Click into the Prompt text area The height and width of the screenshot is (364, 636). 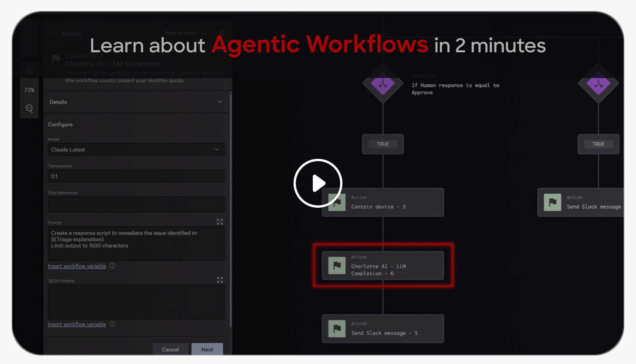[x=136, y=244]
